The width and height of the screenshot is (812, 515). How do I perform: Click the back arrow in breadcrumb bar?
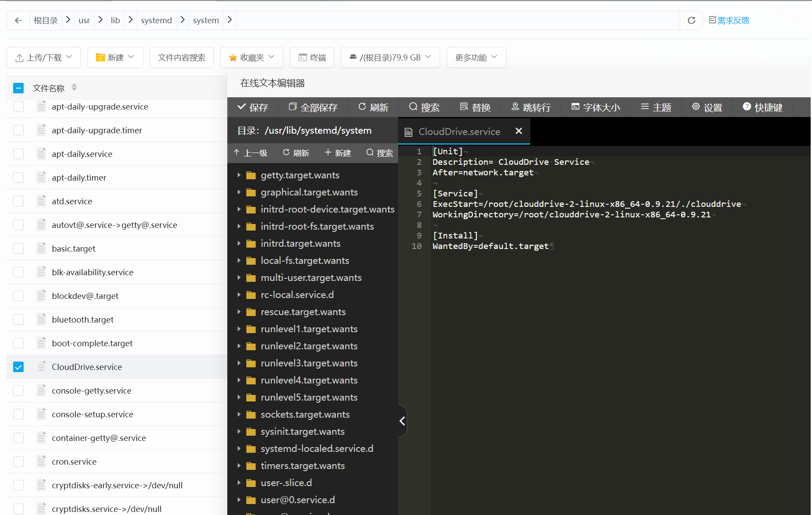coord(18,20)
